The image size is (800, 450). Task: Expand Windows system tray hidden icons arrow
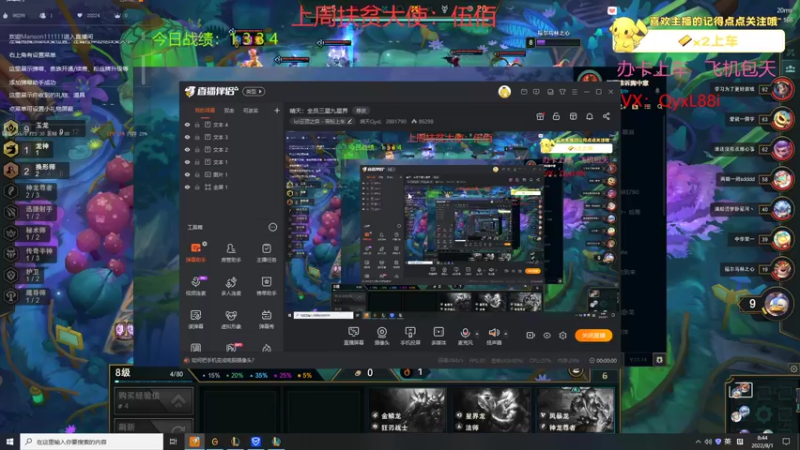coord(698,442)
